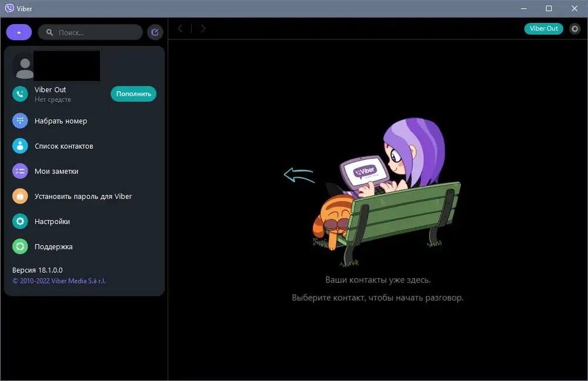Go forward with the right chevron
Image resolution: width=588 pixels, height=381 pixels.
(x=203, y=28)
